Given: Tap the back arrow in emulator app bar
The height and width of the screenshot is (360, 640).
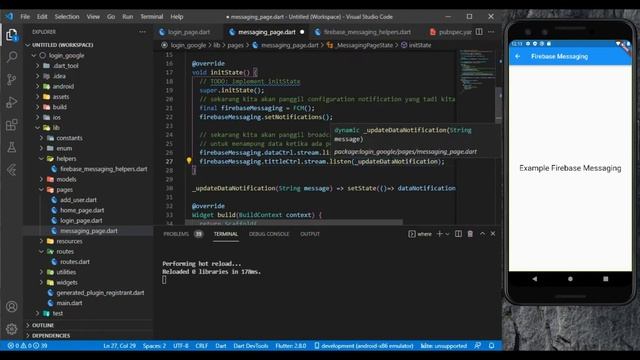Looking at the screenshot, I should [518, 56].
